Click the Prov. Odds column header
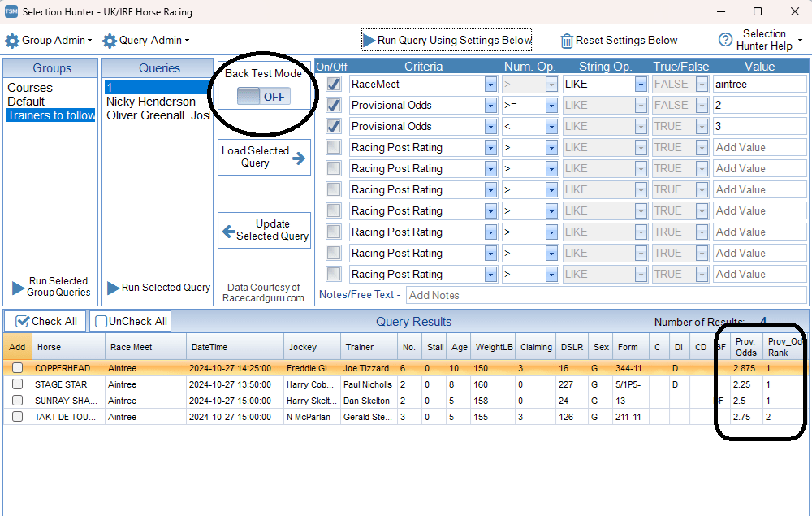The height and width of the screenshot is (516, 812). point(745,347)
